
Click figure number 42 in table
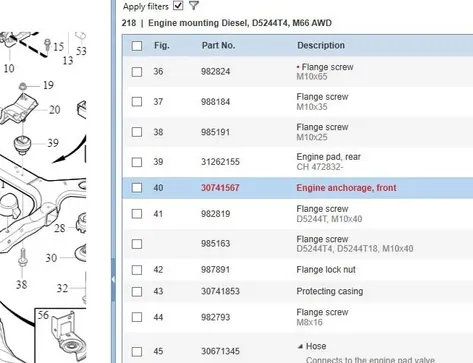158,269
